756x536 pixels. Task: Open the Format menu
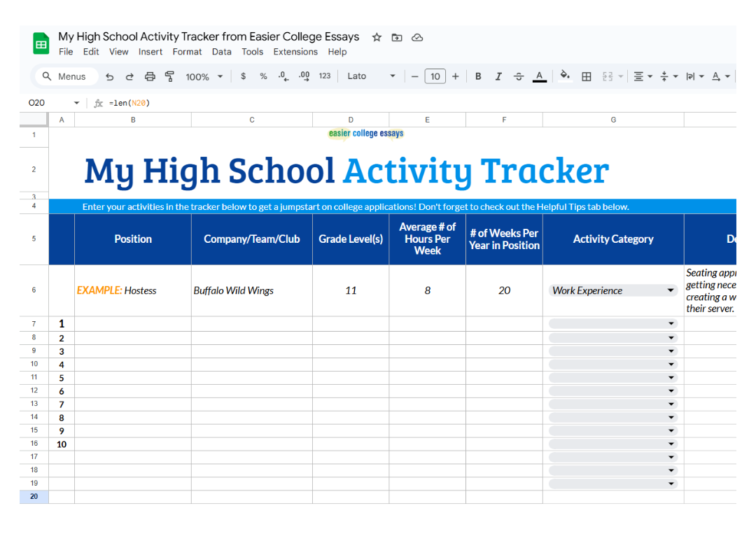187,52
